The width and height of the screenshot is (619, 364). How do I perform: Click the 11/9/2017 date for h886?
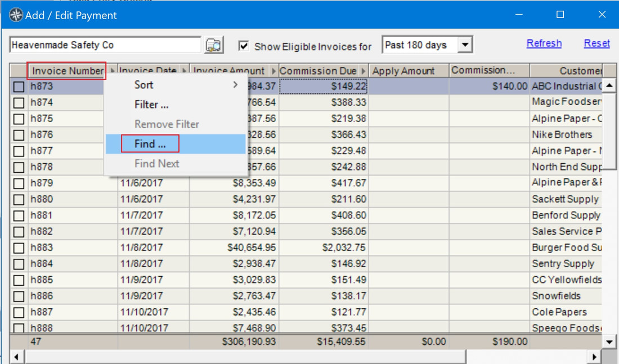pos(154,296)
